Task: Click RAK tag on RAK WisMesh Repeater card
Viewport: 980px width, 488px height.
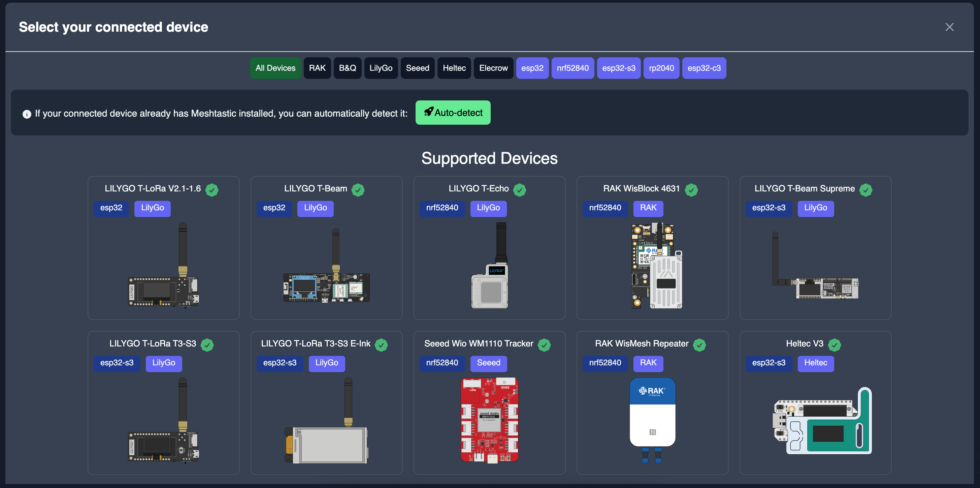Action: click(x=648, y=363)
